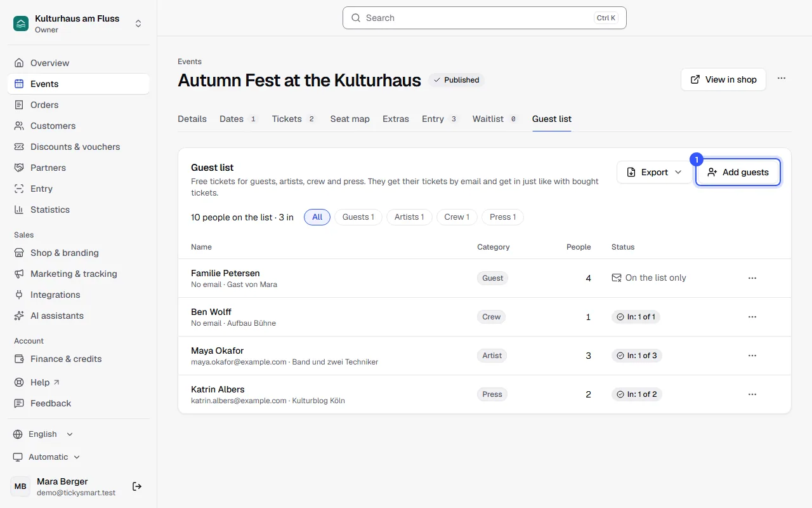Click the Artist category badge
Viewport: 812px width, 508px height.
pos(492,356)
